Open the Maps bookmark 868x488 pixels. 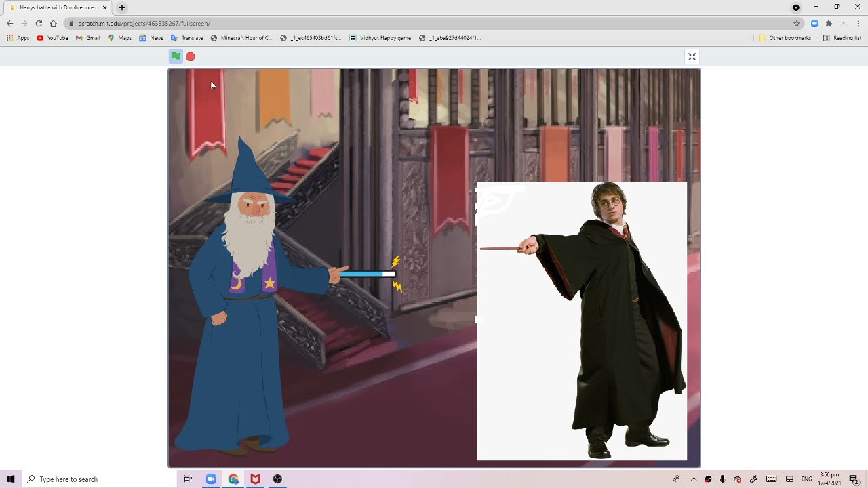click(120, 38)
